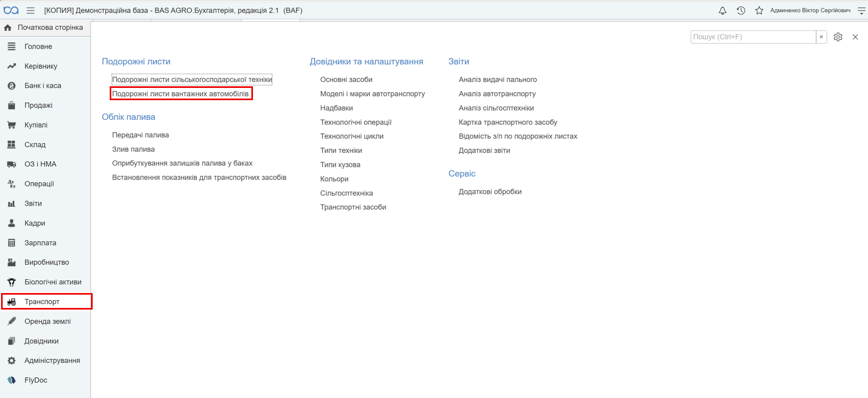Viewport: 868px width, 398px height.
Task: Click the Біологічні активи cow icon
Action: 11,282
